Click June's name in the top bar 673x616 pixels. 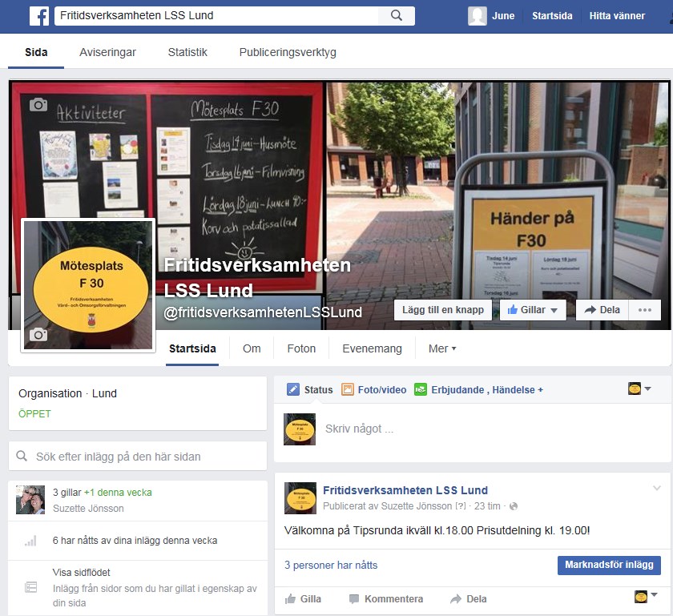tap(503, 16)
